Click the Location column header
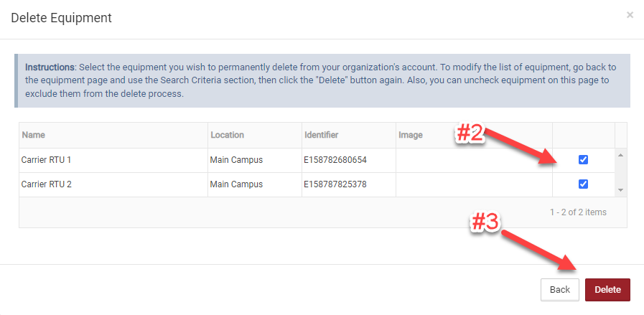The height and width of the screenshot is (315, 644). coord(227,135)
